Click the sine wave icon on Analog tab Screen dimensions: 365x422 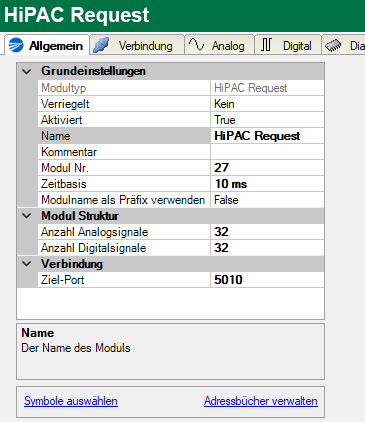tap(196, 44)
